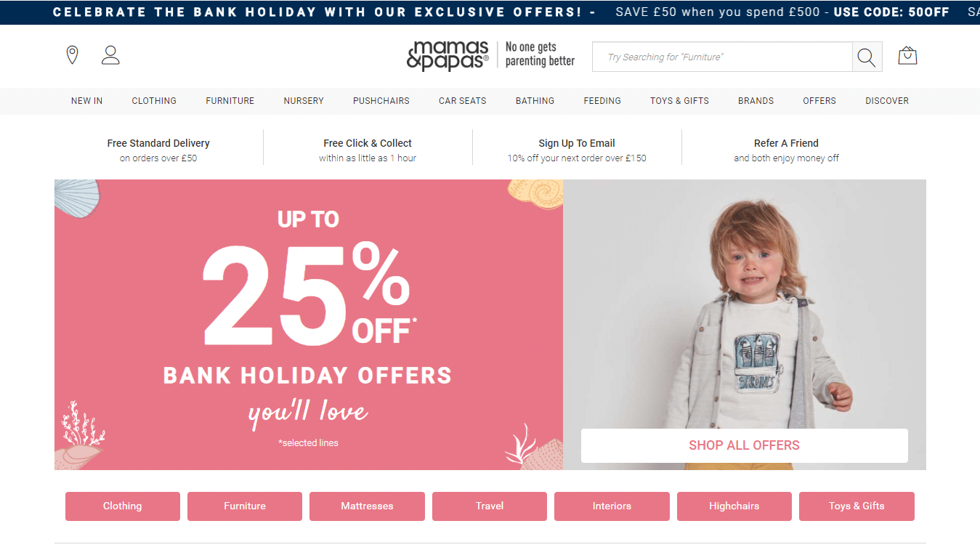Click the pink Toys & Gifts button

pyautogui.click(x=857, y=506)
